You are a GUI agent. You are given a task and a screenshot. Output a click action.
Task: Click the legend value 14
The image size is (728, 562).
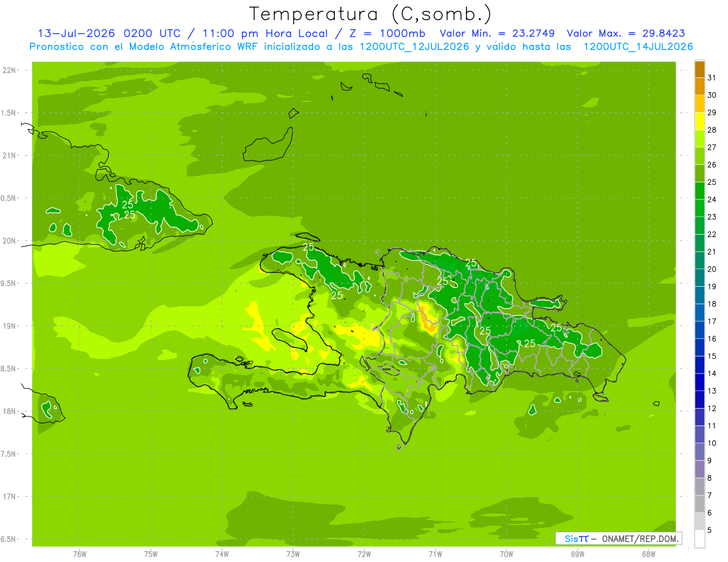(x=712, y=373)
